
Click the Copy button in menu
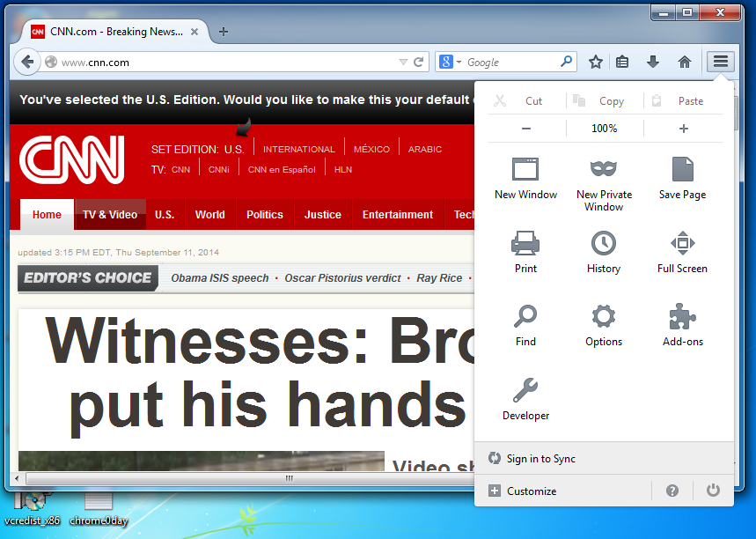tap(605, 101)
